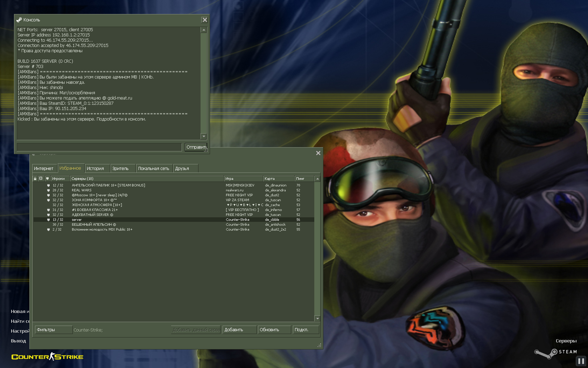The height and width of the screenshot is (368, 588).
Task: Select the #1 БОЕВАЯ КЛАССИКА 21+ server
Action: [x=174, y=210]
